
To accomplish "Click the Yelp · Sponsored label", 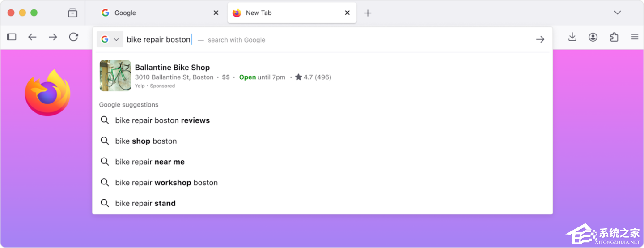I will coord(155,86).
